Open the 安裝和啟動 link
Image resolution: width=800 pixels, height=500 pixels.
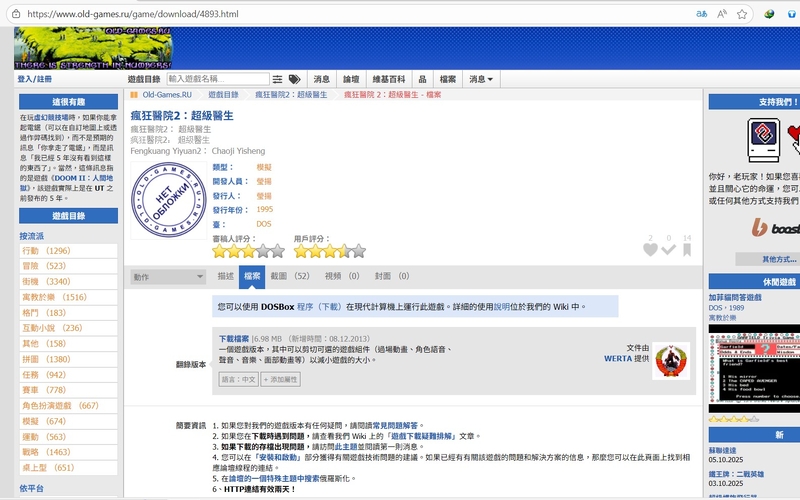tap(278, 458)
